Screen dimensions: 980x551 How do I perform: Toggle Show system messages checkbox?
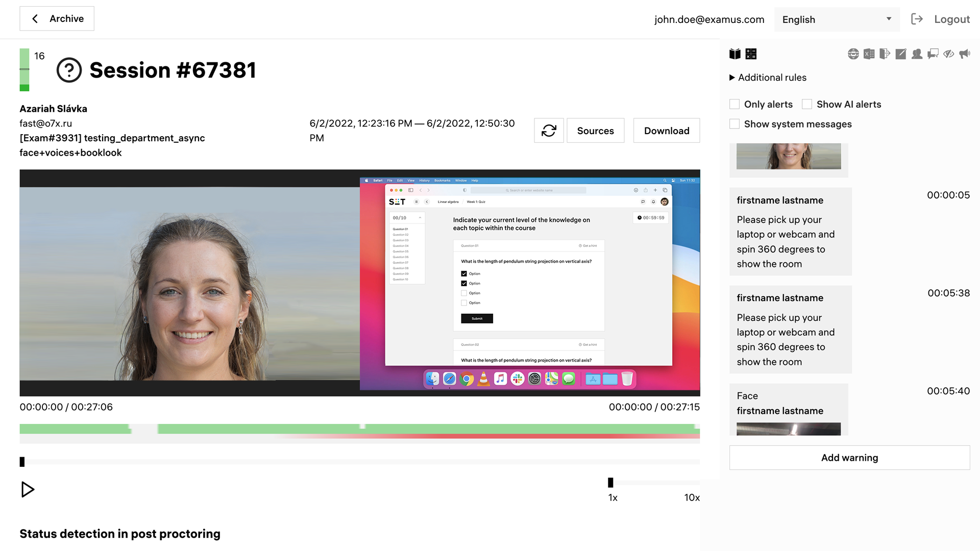coord(734,124)
